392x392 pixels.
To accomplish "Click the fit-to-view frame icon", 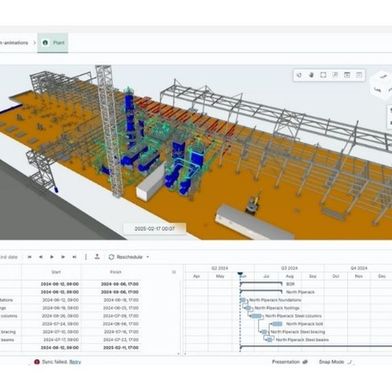I will click(x=323, y=75).
